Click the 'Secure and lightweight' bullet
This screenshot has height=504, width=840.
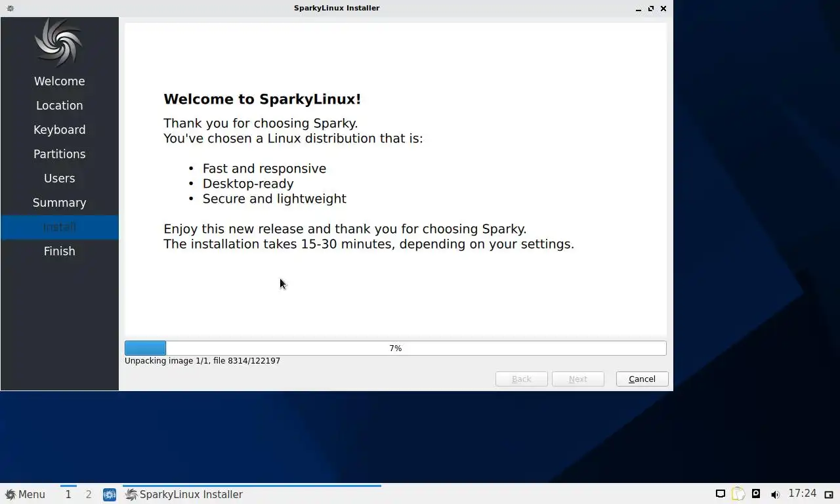[x=274, y=199]
